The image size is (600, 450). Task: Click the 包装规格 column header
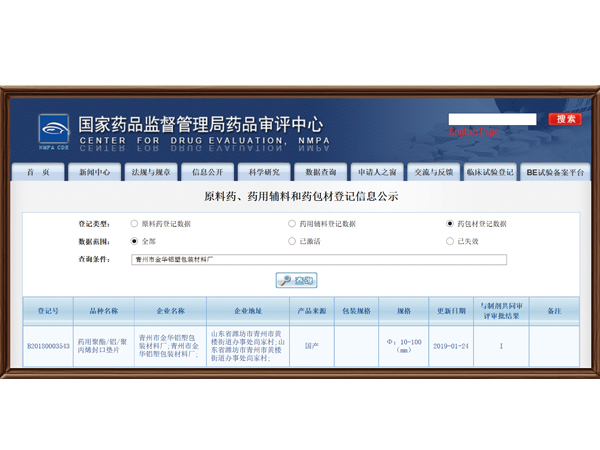357,311
